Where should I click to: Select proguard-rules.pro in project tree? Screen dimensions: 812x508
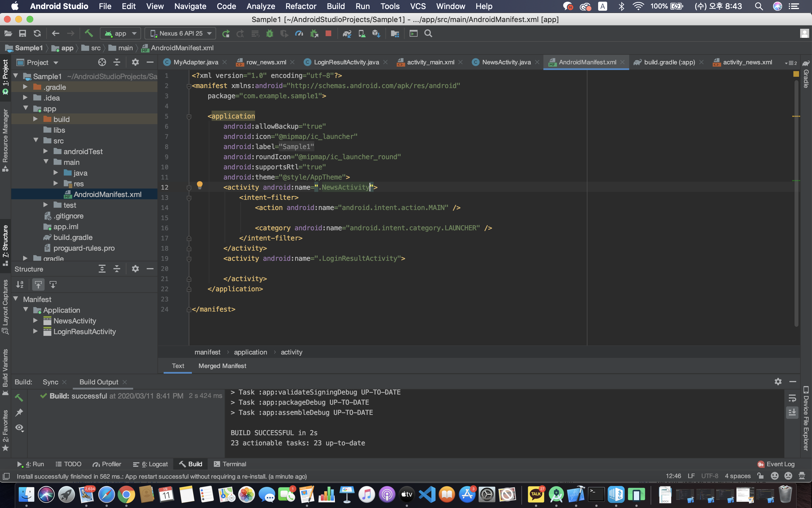click(x=84, y=248)
